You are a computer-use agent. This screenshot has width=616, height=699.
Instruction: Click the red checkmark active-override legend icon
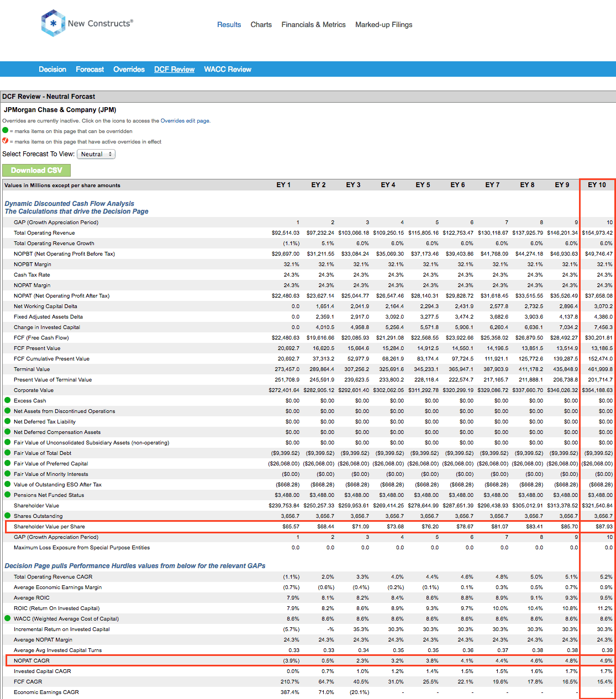coord(6,141)
